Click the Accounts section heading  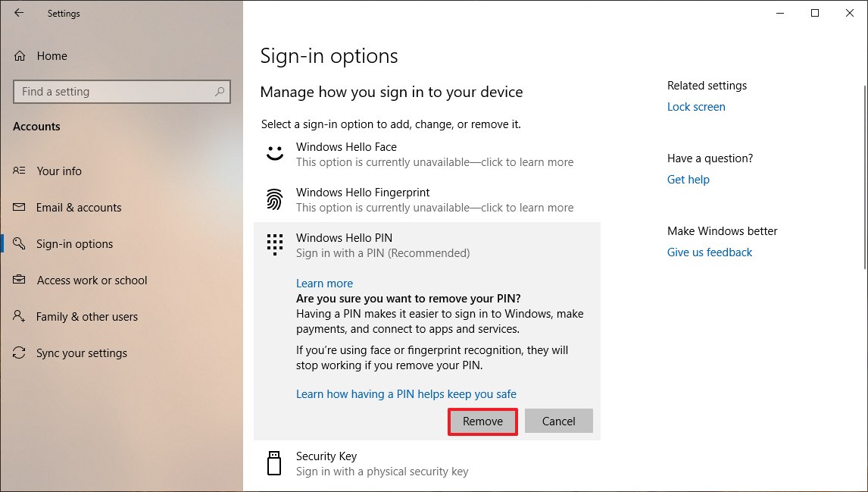pos(36,127)
